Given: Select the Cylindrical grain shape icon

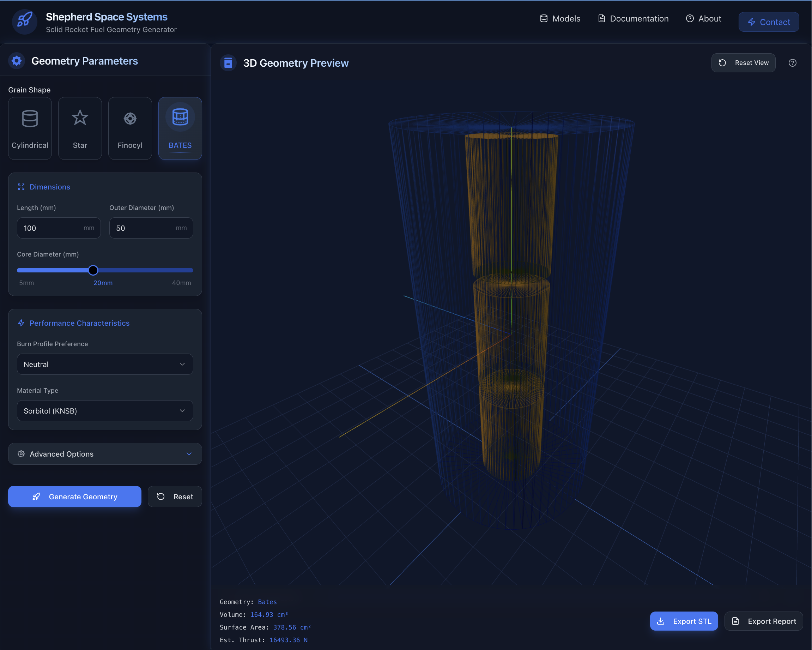Looking at the screenshot, I should pos(29,118).
